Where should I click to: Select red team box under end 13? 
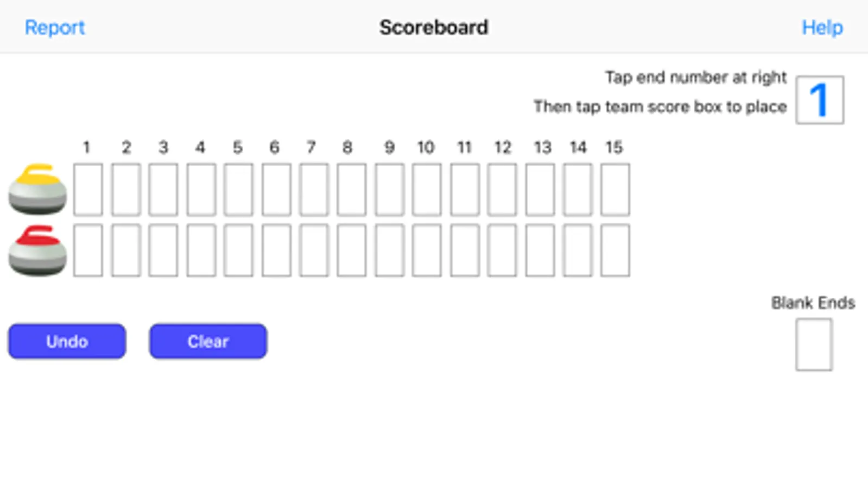click(540, 250)
